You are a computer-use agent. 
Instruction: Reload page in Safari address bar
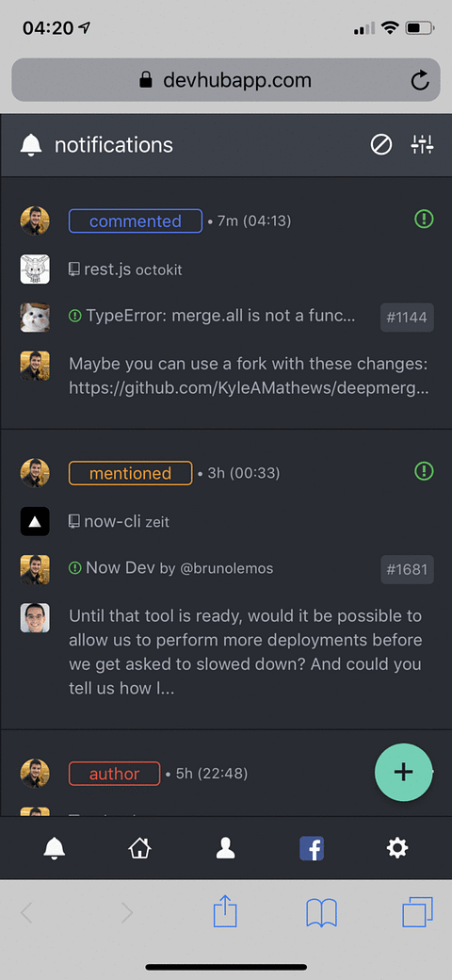pos(420,80)
